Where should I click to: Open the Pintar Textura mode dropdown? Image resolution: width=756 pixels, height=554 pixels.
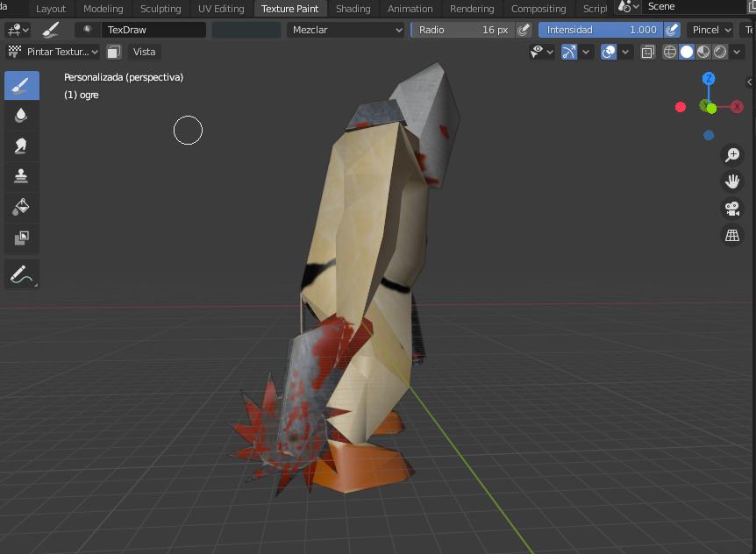tap(53, 52)
